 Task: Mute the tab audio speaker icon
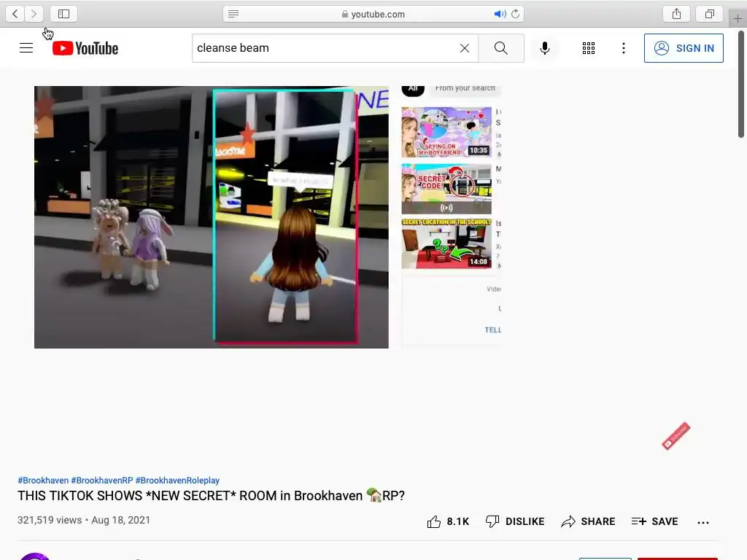pos(500,14)
